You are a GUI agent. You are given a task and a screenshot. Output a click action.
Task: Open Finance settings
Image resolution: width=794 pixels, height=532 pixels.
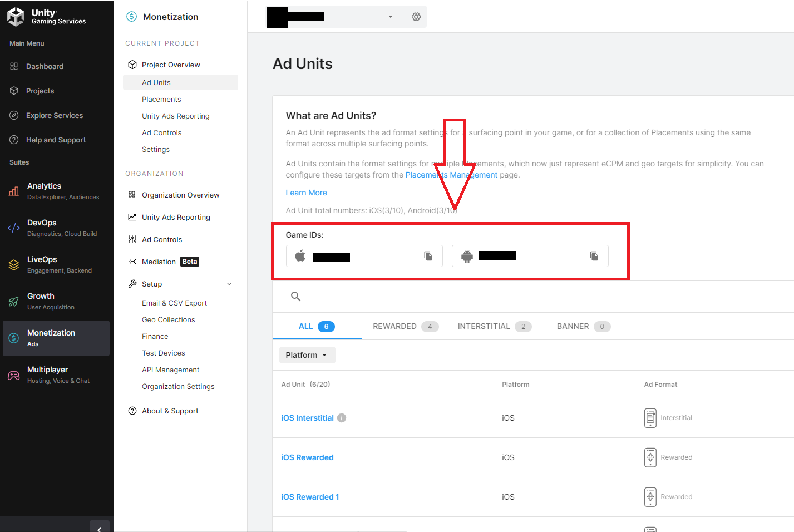[x=155, y=336]
